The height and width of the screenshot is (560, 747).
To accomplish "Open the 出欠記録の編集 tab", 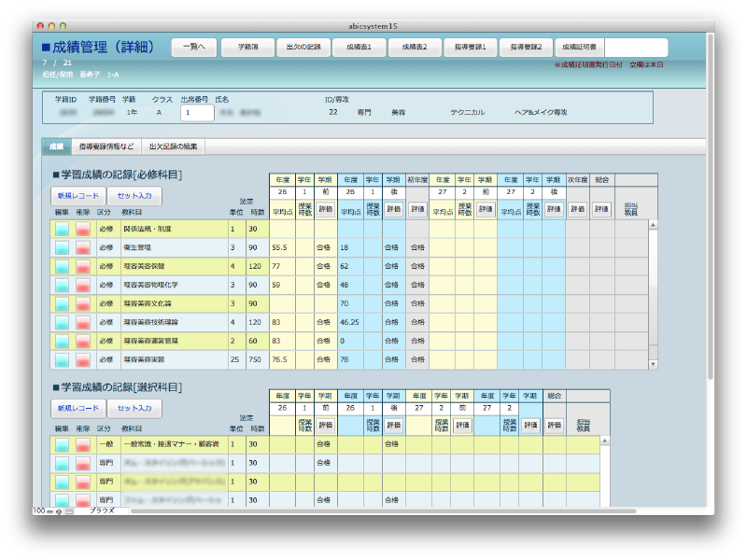I will 175,147.
